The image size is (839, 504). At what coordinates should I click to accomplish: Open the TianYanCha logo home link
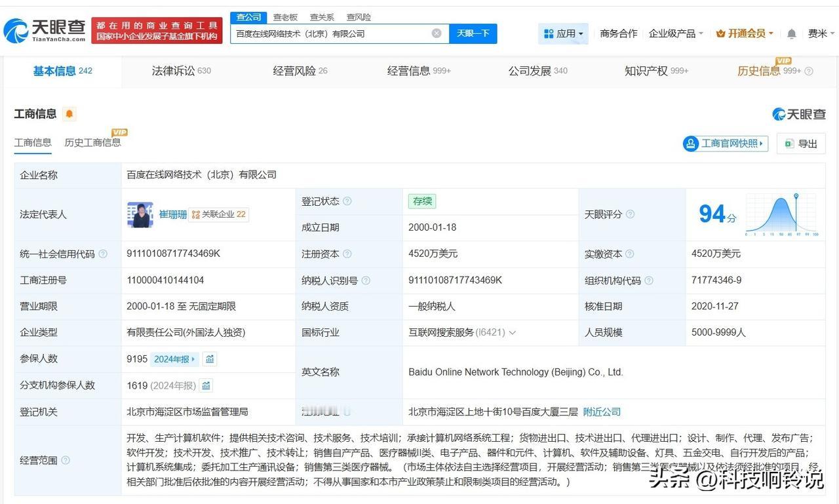tap(44, 30)
